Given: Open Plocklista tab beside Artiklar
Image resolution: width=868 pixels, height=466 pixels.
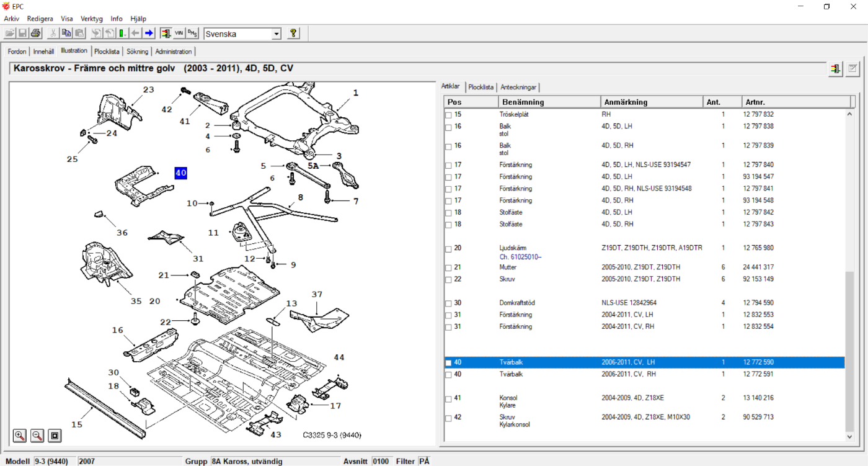Looking at the screenshot, I should click(x=481, y=87).
